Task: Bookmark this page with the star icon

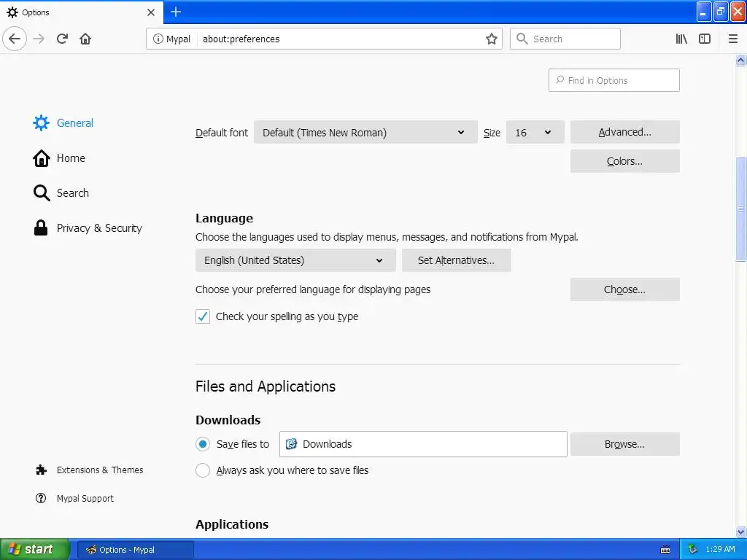Action: (x=492, y=39)
